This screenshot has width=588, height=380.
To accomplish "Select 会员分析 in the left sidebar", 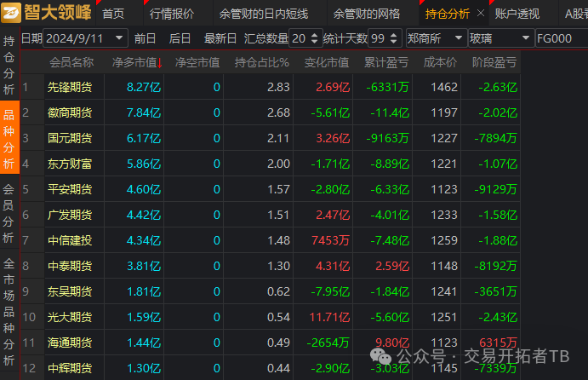I will [x=9, y=213].
